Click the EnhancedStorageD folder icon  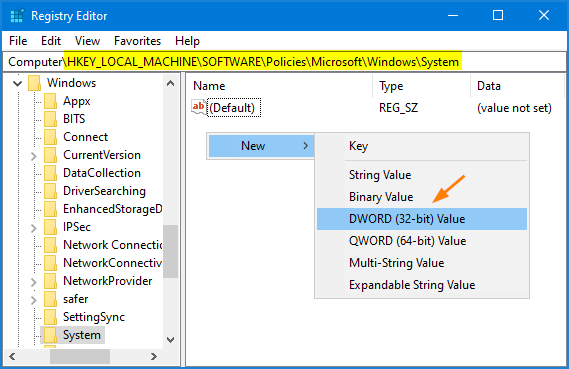tap(50, 209)
